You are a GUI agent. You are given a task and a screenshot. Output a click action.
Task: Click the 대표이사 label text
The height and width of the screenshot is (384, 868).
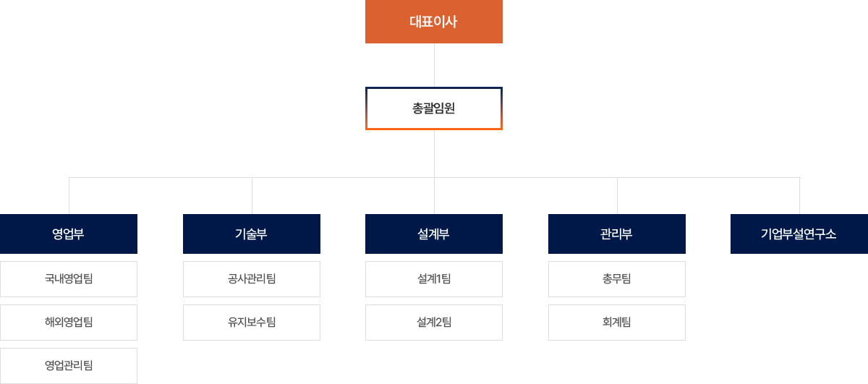coord(434,22)
